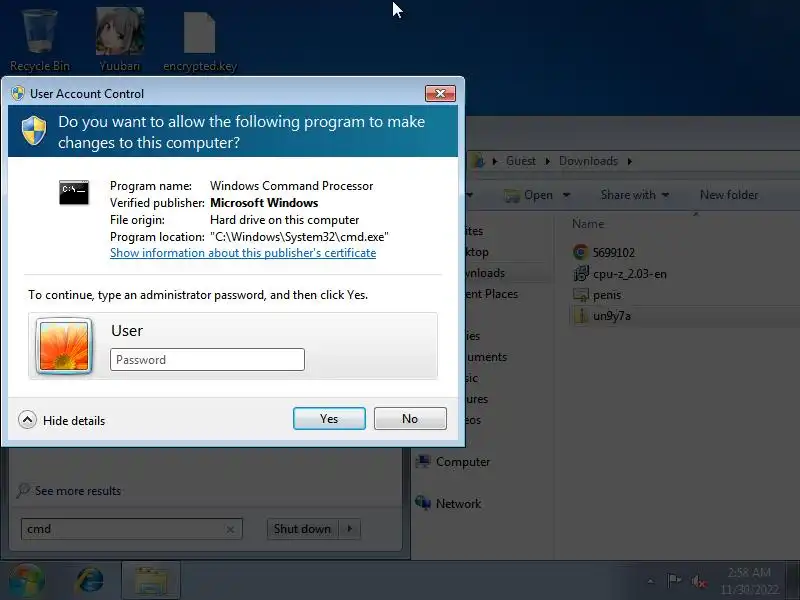The image size is (800, 600).
Task: Select the encrypted.key file on desktop
Action: 199,43
